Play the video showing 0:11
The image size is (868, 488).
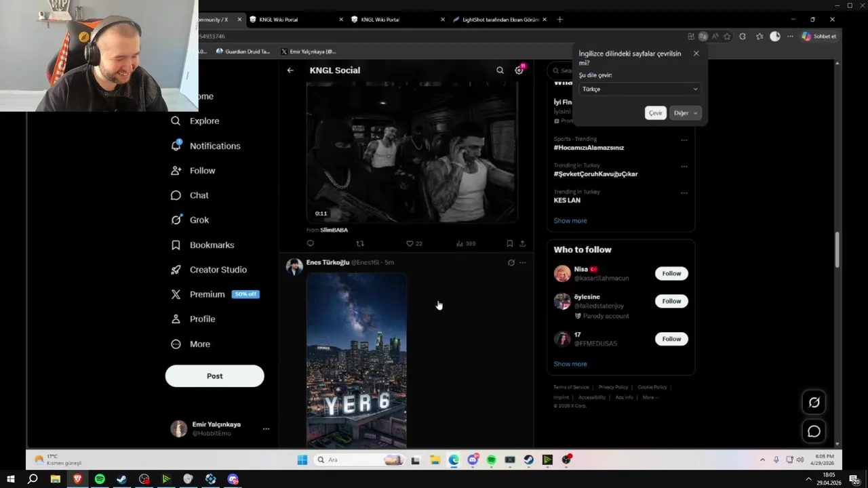pos(412,153)
